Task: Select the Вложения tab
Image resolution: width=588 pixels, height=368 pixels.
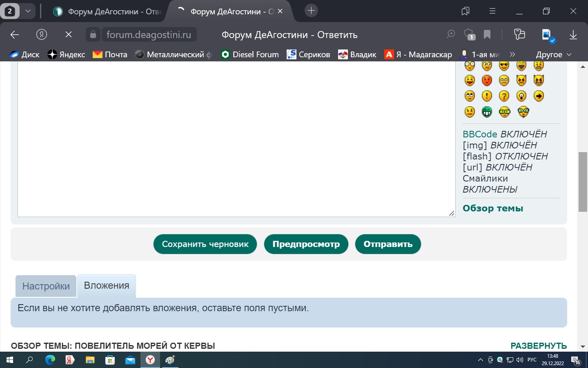Action: coord(107,286)
